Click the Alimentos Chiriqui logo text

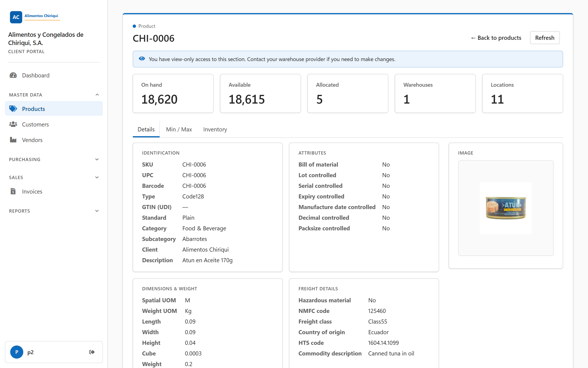(x=41, y=16)
